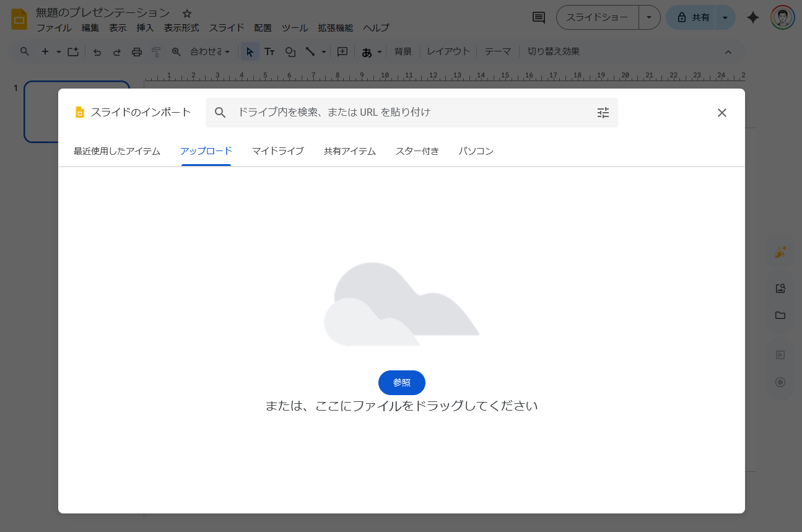The width and height of the screenshot is (802, 532).
Task: Add a new slide with plus icon
Action: 45,51
